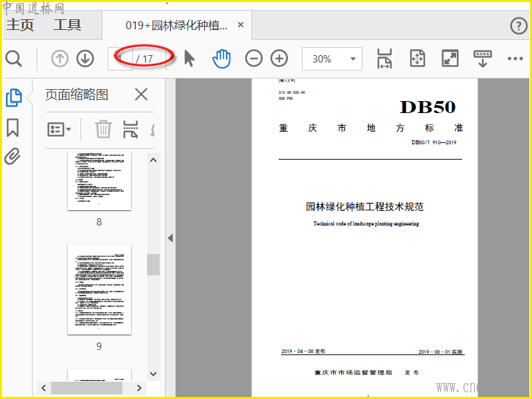
Task: Click the page 8 number label
Action: (x=99, y=222)
